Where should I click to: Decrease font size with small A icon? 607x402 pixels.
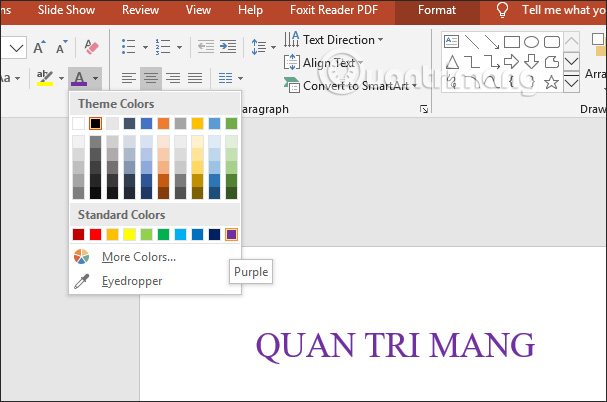coord(61,47)
